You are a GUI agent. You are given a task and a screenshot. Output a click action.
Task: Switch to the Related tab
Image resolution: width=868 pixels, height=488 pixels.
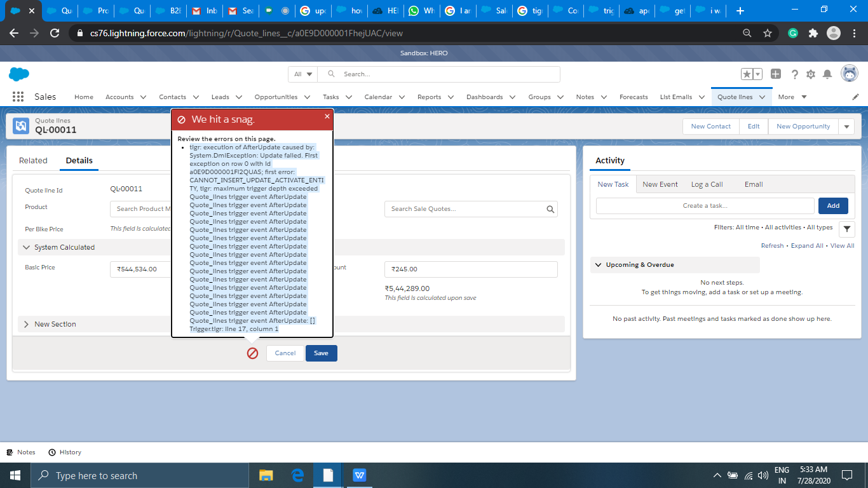33,161
